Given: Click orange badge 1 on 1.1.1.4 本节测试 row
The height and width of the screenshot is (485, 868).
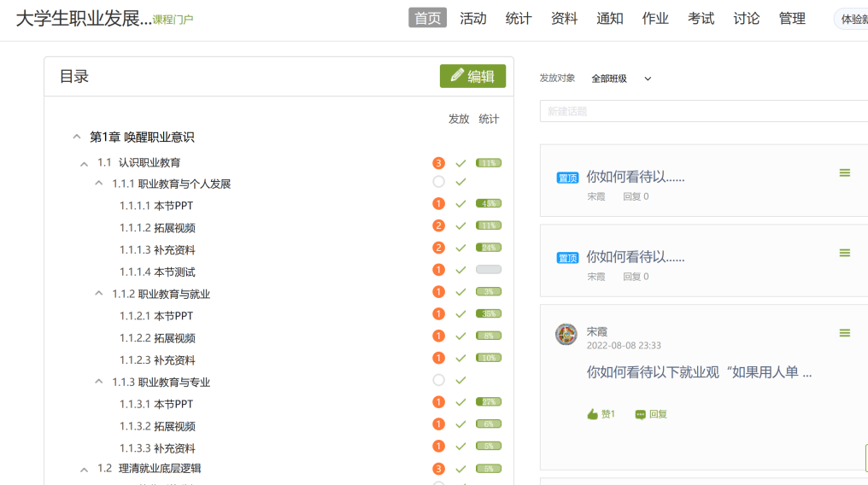Looking at the screenshot, I should (438, 270).
